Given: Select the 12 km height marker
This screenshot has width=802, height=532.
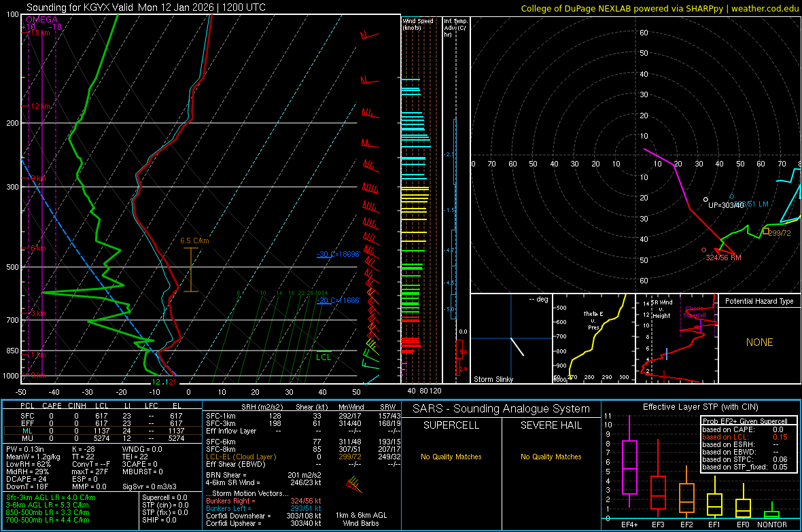Looking at the screenshot, I should [x=39, y=107].
